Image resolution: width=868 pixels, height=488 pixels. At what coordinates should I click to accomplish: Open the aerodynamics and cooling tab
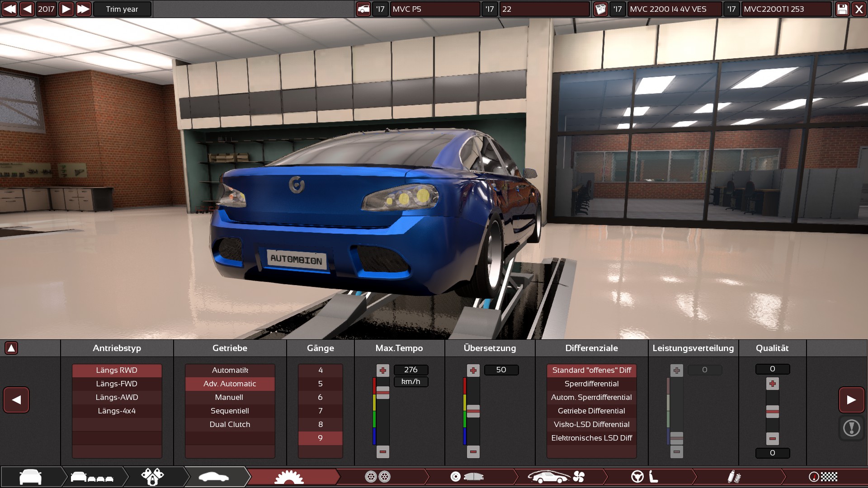pyautogui.click(x=556, y=477)
